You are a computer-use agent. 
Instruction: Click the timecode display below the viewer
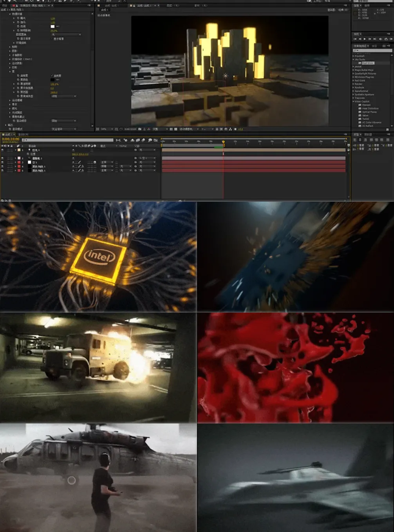(130, 129)
